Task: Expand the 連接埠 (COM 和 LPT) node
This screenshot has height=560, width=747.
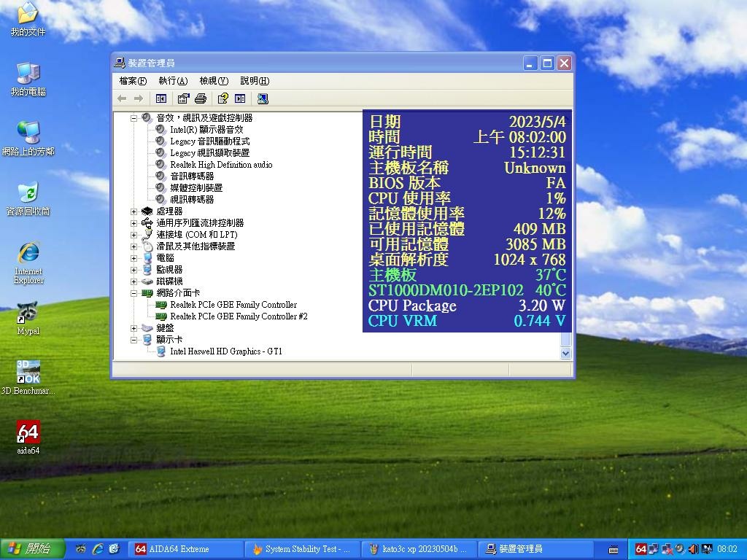Action: click(134, 235)
